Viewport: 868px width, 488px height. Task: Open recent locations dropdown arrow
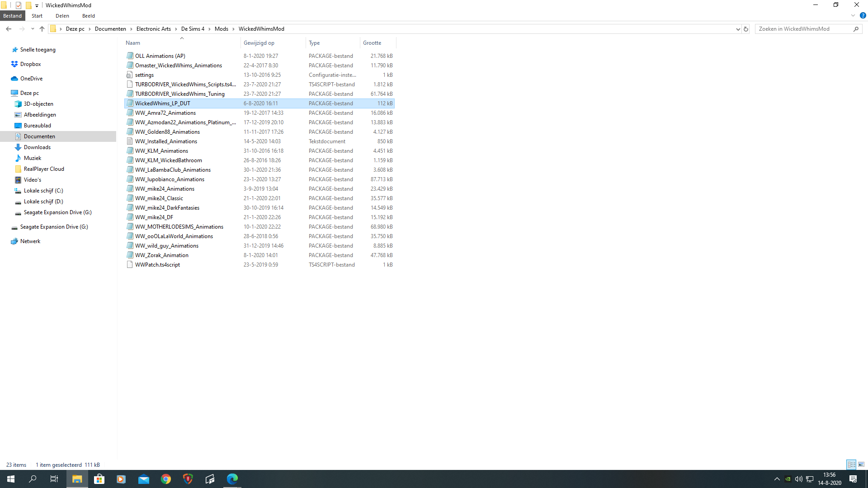(x=33, y=29)
